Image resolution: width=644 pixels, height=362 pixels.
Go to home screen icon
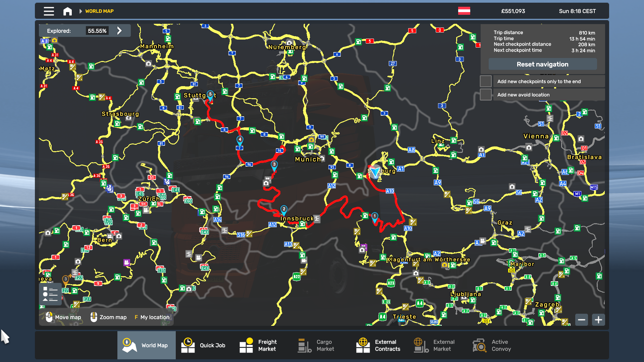[x=67, y=11]
